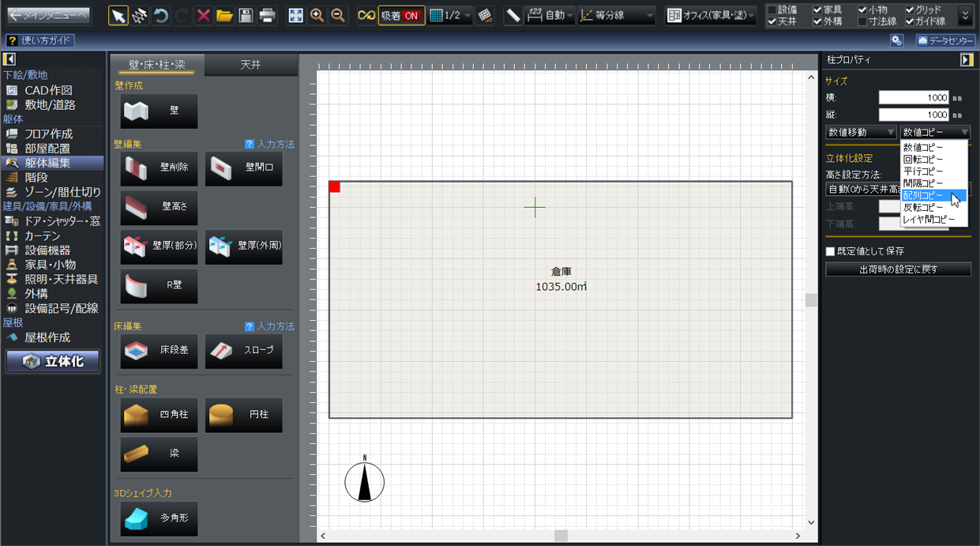Viewport: 980px width, 546px height.
Task: Click the fit-to-screen icon
Action: click(295, 15)
